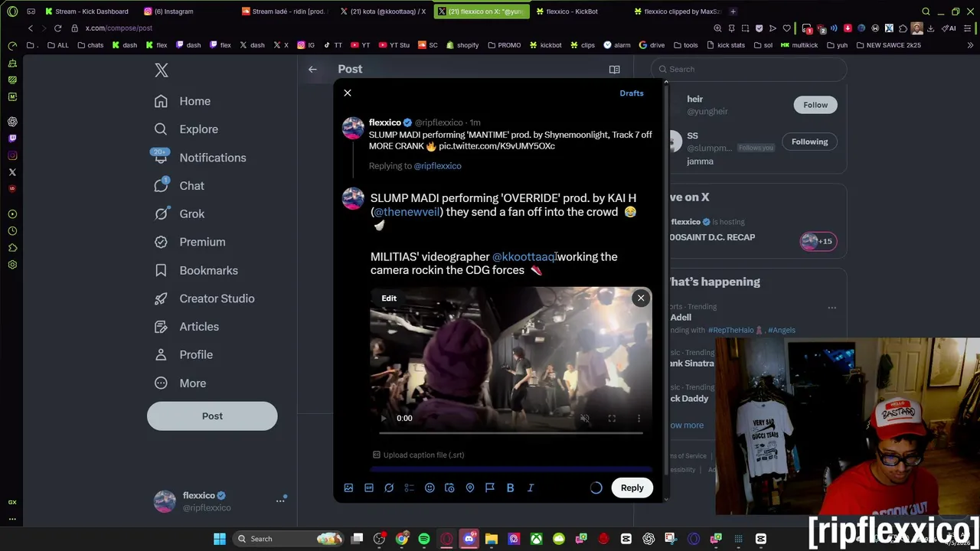The image size is (980, 551).
Task: Open video preview more options menu
Action: (639, 418)
